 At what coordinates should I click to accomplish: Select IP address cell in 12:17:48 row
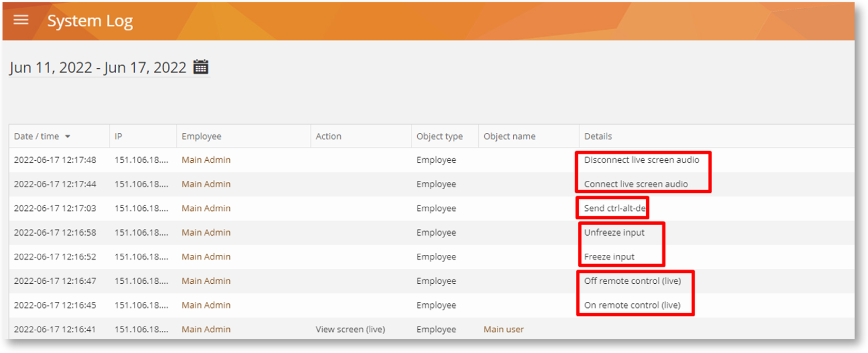[141, 160]
